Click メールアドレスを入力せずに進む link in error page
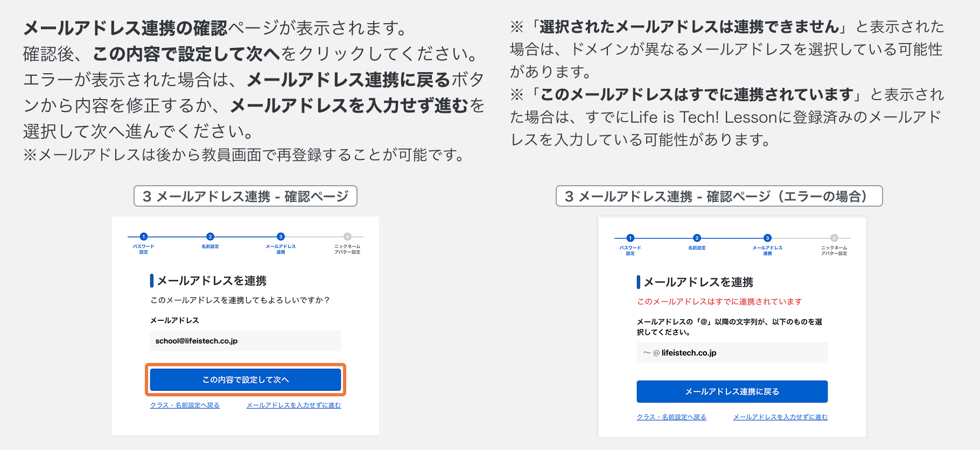The width and height of the screenshot is (980, 450). coord(780,417)
